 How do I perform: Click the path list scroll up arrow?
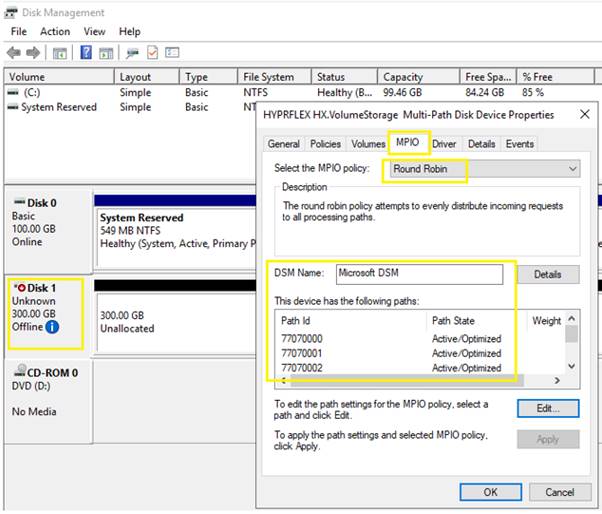[571, 319]
